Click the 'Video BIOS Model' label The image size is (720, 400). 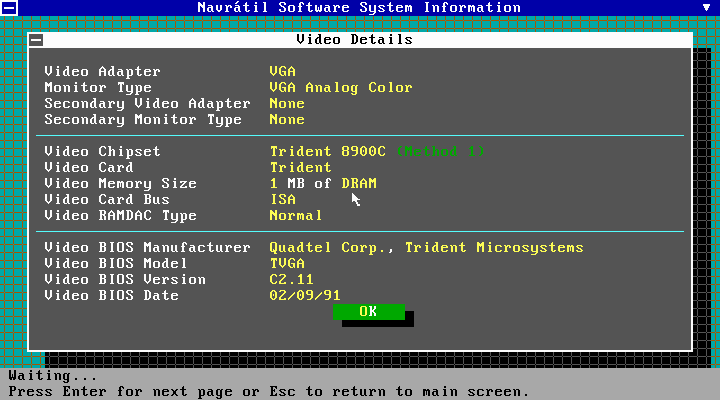116,264
